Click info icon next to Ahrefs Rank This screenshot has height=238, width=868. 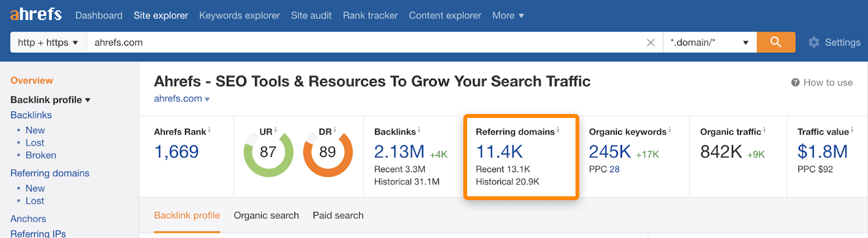[209, 130]
